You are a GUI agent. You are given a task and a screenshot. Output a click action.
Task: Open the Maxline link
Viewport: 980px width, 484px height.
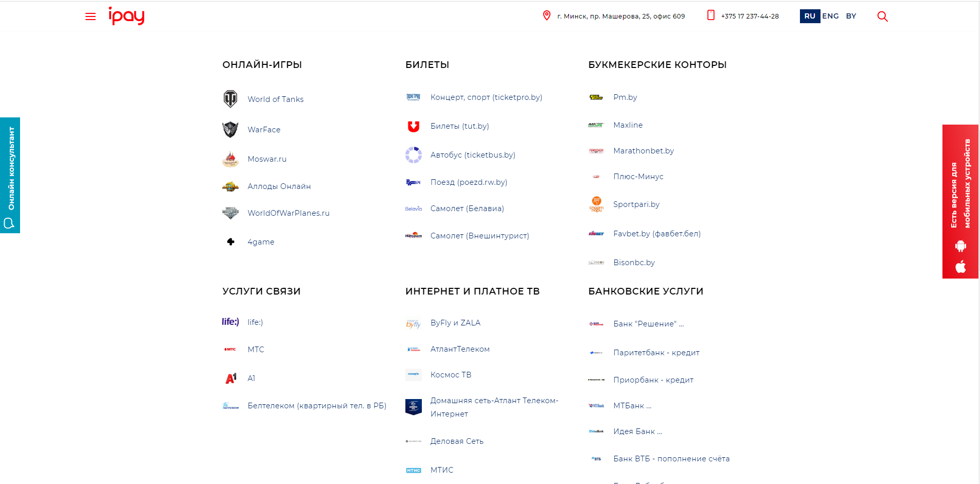click(x=628, y=125)
